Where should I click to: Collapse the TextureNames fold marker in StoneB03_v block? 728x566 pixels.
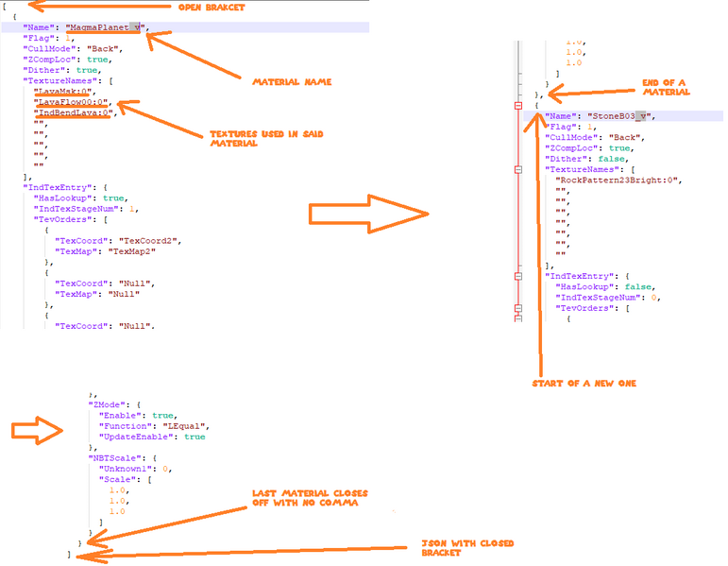(518, 170)
